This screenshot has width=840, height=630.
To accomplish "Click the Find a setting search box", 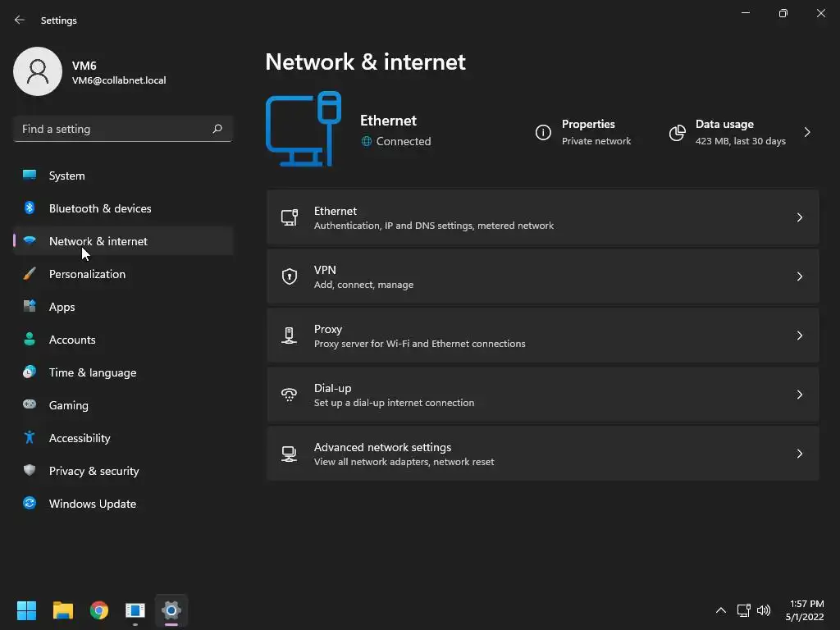I will click(x=113, y=129).
